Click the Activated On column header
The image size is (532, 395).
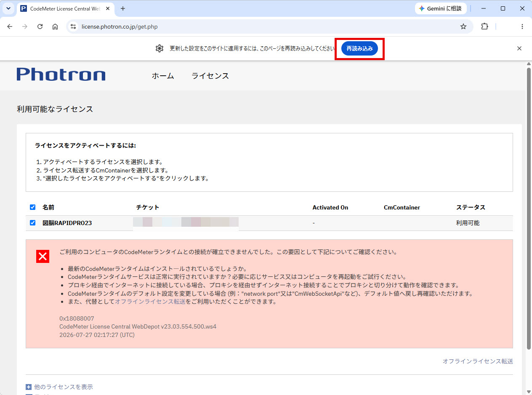(x=330, y=207)
